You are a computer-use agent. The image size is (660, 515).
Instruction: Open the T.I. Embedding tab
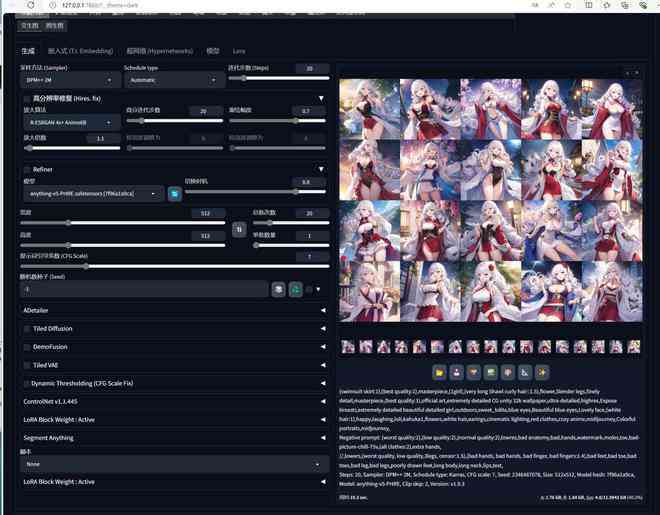tap(80, 51)
